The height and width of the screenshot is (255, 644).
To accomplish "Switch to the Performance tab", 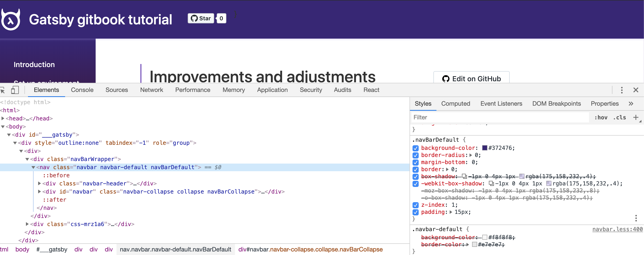I will pos(193,90).
